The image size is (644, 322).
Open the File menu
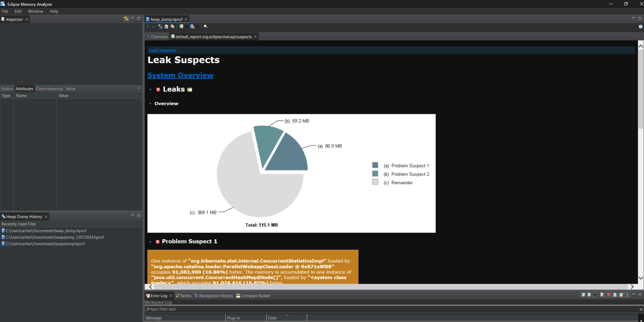[x=5, y=11]
